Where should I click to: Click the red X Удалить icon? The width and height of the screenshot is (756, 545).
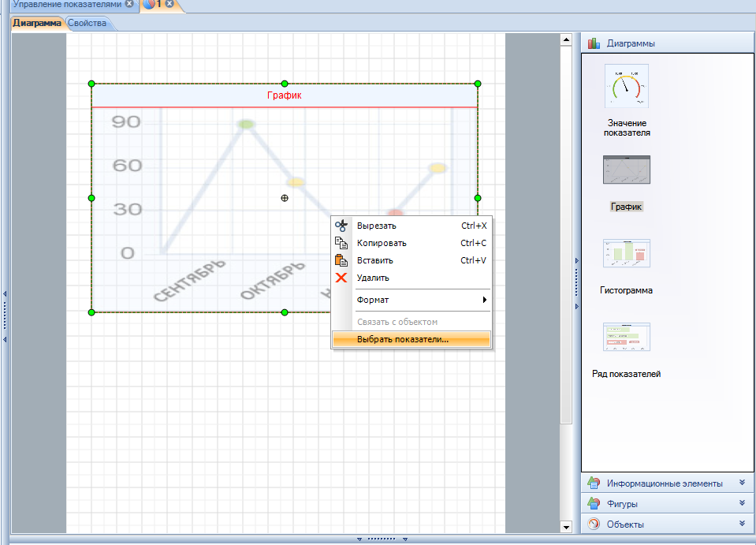(x=341, y=278)
